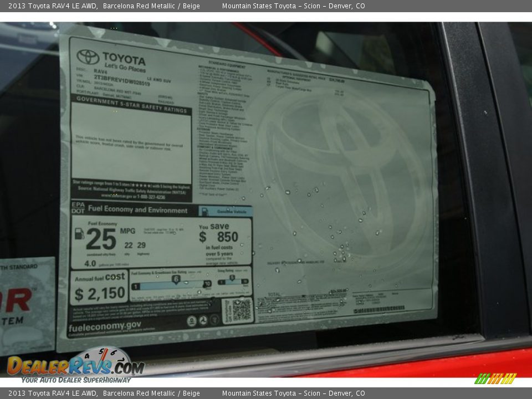Click the DealerRevs.com logo

tap(76, 365)
